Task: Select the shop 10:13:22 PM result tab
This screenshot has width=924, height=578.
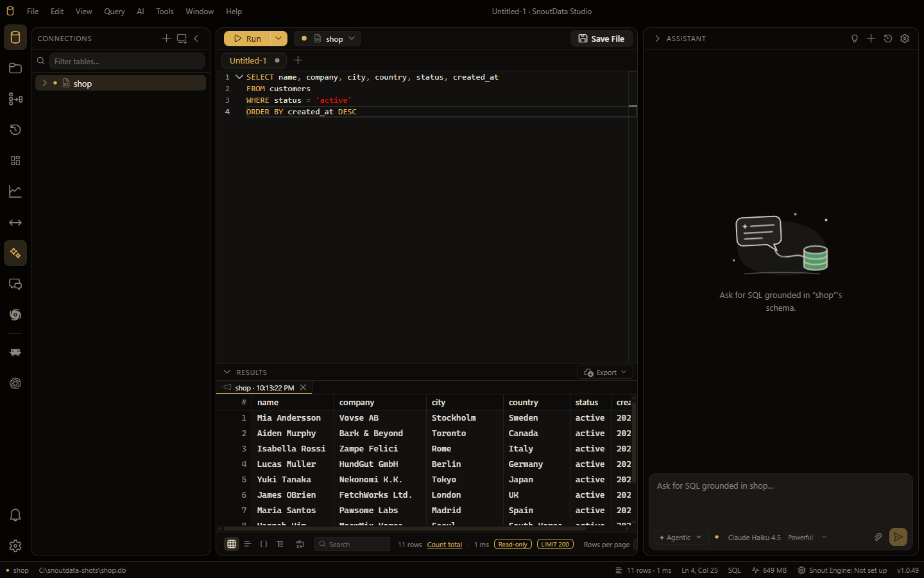Action: pyautogui.click(x=264, y=388)
